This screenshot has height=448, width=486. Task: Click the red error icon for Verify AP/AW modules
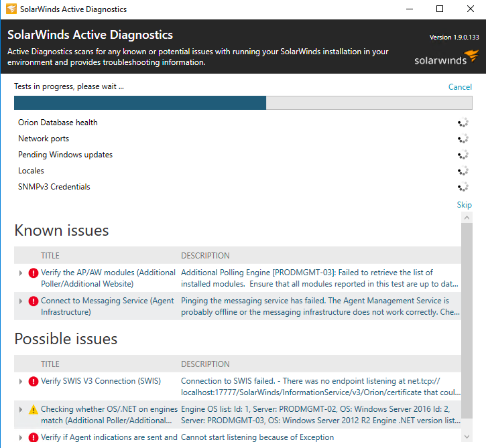pyautogui.click(x=33, y=273)
